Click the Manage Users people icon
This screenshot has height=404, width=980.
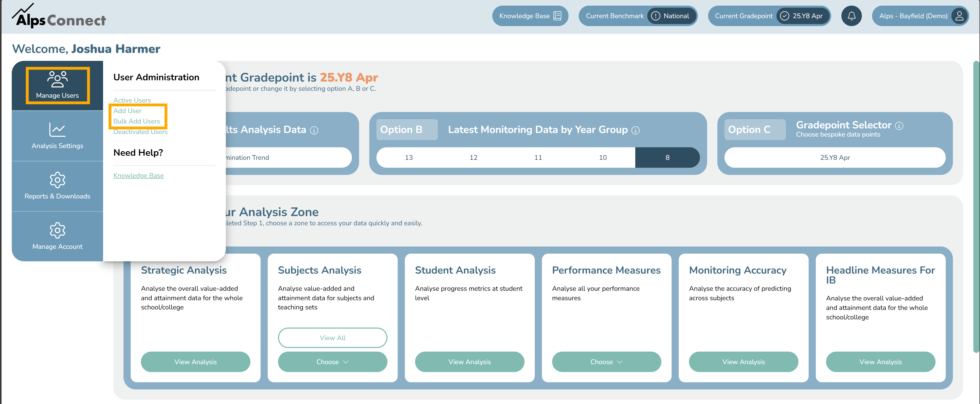[x=58, y=79]
